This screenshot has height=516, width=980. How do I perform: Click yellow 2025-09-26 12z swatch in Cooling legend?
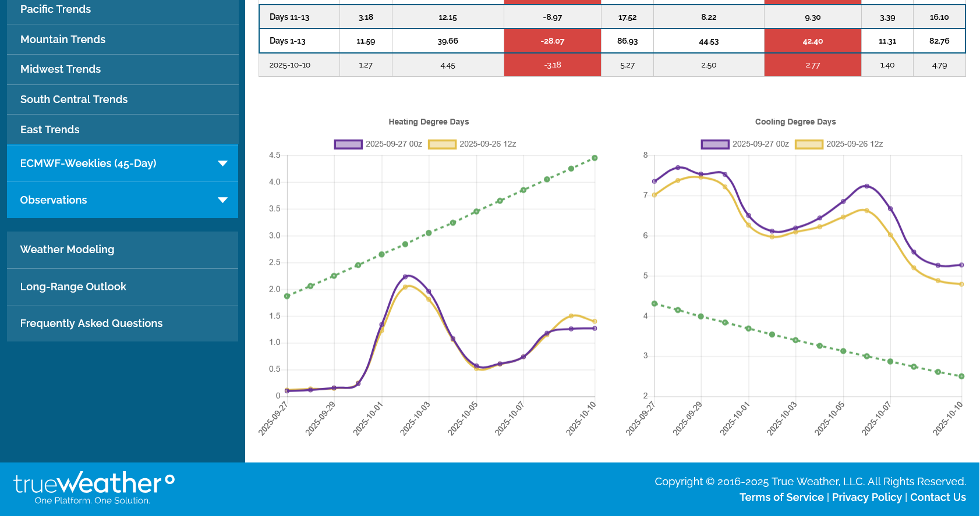[x=809, y=144]
